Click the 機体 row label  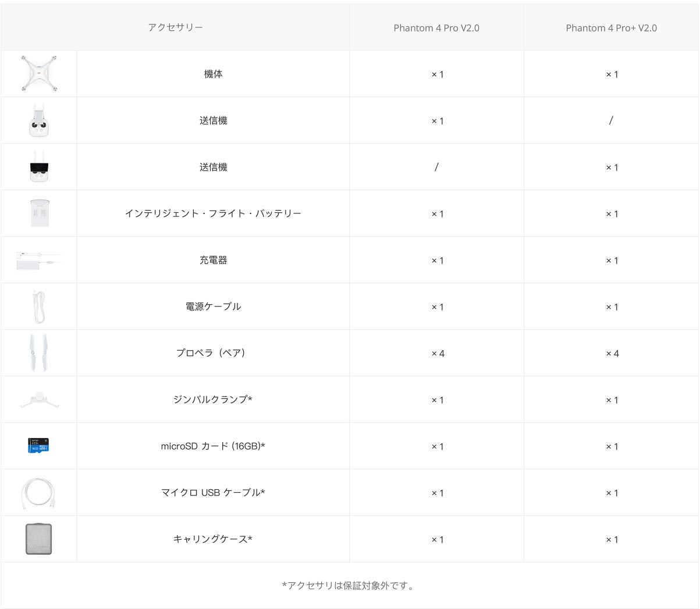[213, 74]
